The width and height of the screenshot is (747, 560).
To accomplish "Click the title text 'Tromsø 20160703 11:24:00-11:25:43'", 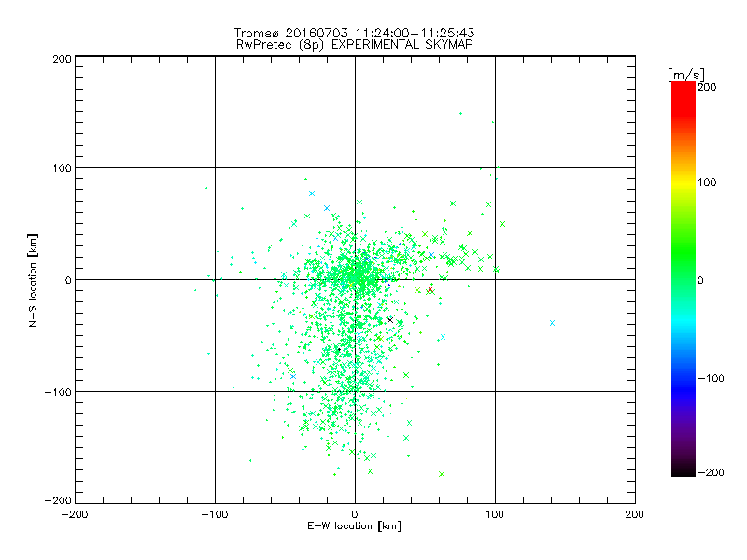I will coord(354,33).
